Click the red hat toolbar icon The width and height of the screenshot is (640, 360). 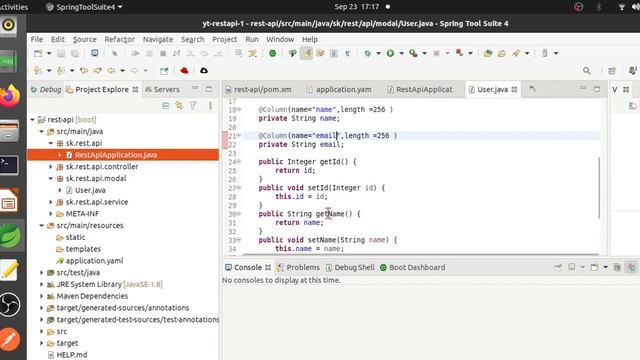[184, 71]
